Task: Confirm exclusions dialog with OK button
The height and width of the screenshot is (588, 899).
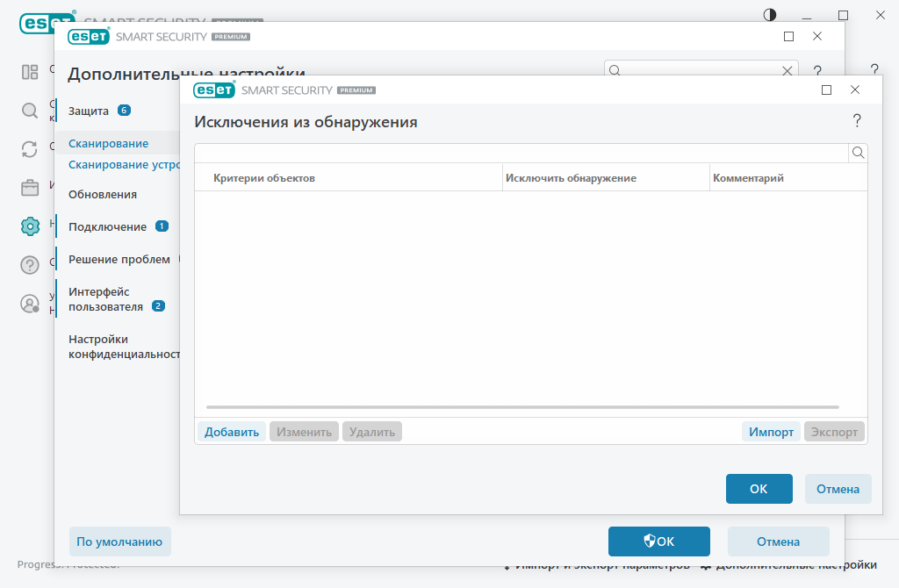Action: coord(759,489)
